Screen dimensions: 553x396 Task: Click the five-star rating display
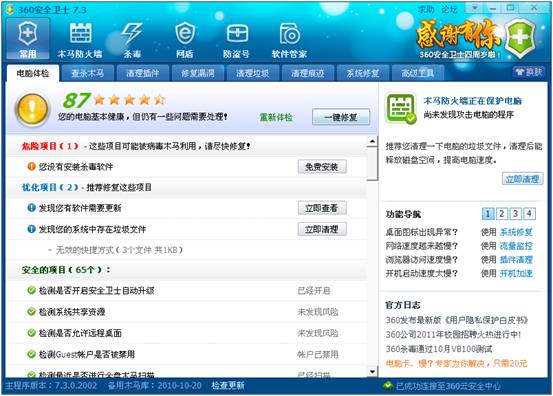click(x=129, y=100)
